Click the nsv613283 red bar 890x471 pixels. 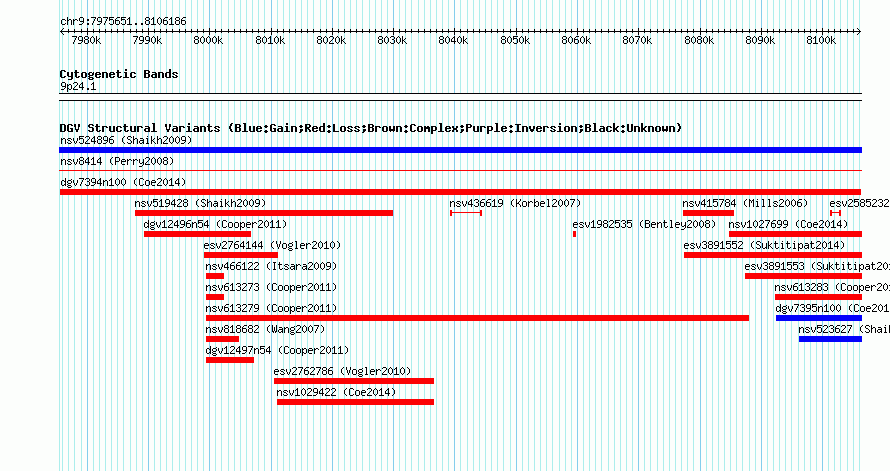[818, 297]
